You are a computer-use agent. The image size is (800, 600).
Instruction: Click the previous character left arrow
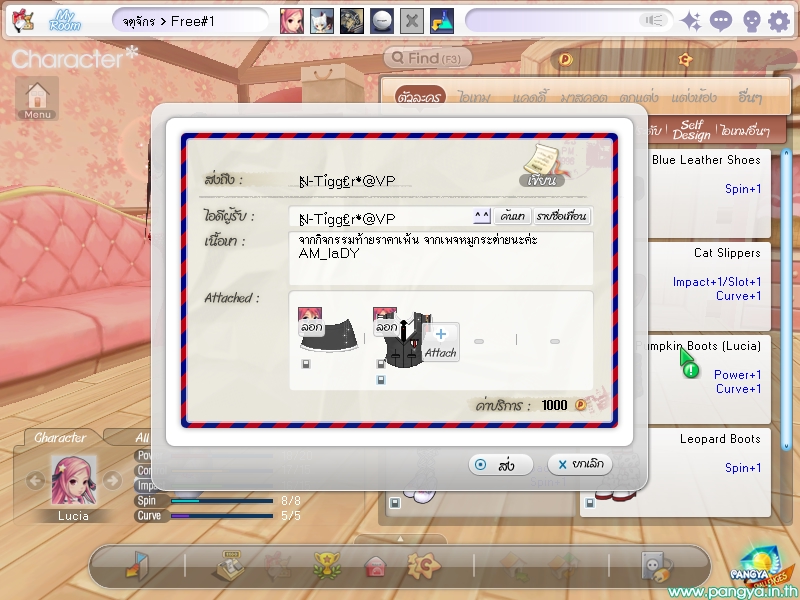[35, 480]
